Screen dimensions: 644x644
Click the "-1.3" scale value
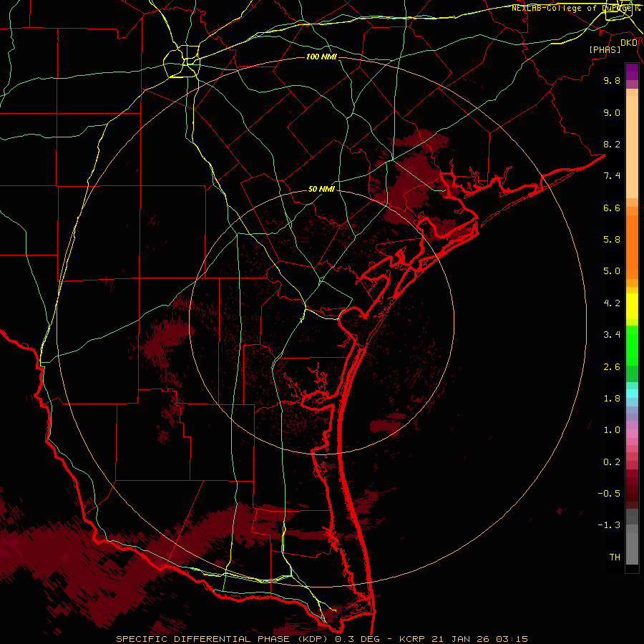click(609, 525)
